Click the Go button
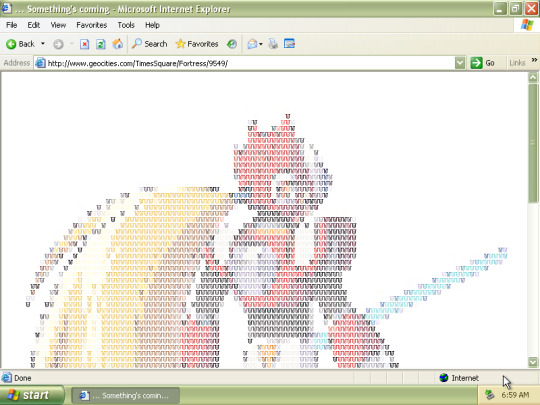This screenshot has width=540, height=405. [483, 63]
